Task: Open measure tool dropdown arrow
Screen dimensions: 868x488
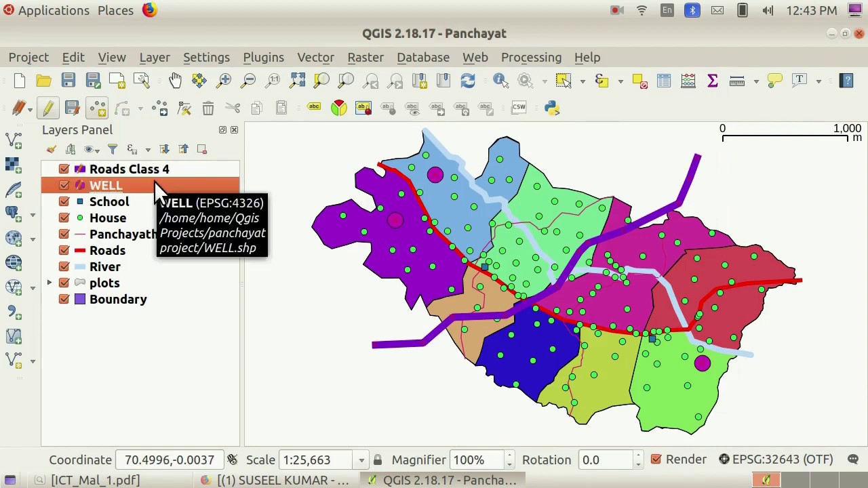Action: point(756,81)
